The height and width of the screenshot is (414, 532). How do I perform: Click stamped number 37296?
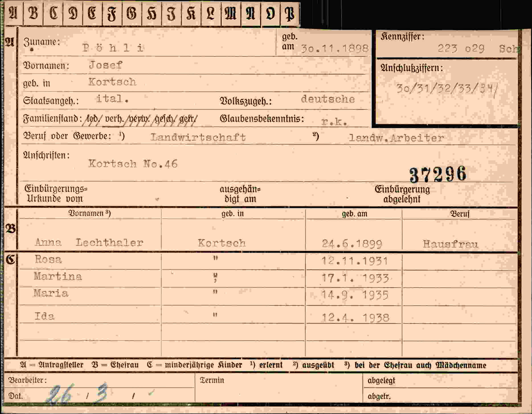[x=438, y=174]
